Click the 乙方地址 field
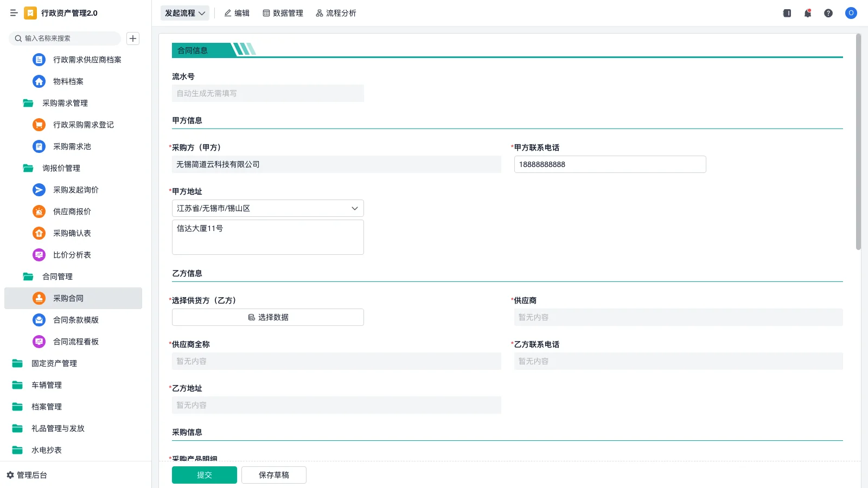The width and height of the screenshot is (868, 488). (x=336, y=405)
